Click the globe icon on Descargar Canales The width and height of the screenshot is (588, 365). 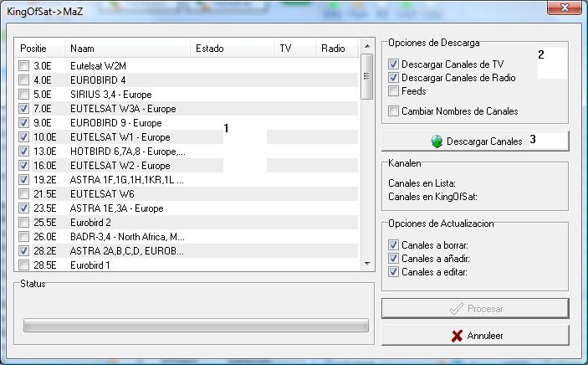437,141
